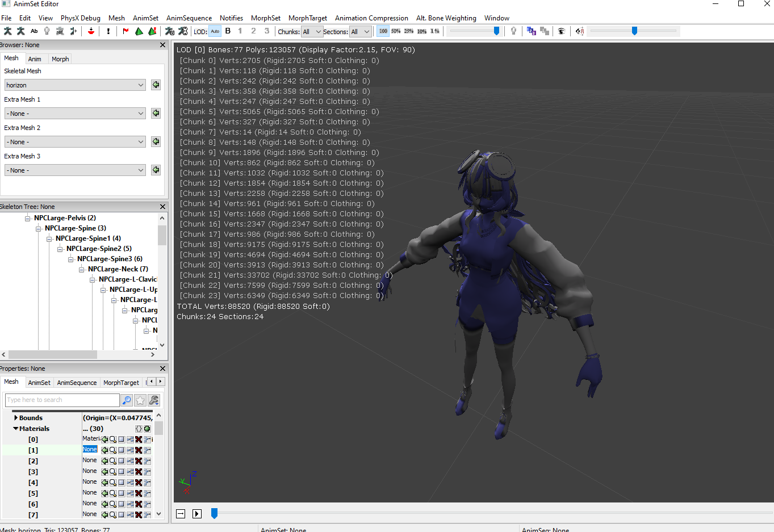This screenshot has height=532, width=774.
Task: Expand the Bounds property row
Action: 16,418
